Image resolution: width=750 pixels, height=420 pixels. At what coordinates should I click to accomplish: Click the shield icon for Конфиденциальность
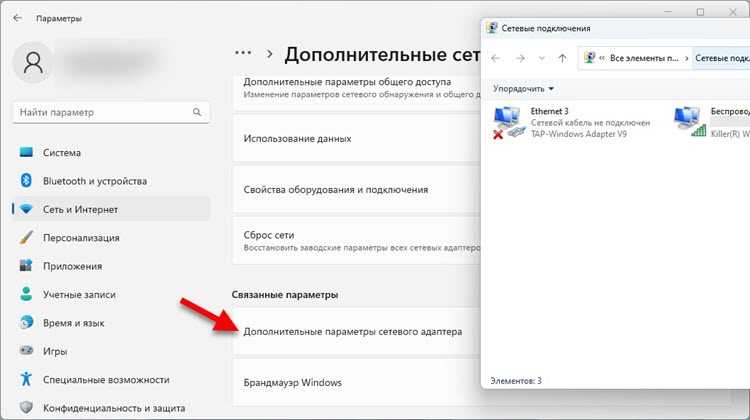pyautogui.click(x=26, y=408)
